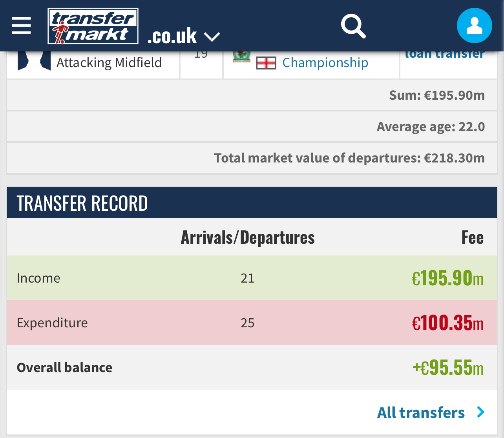Select the Expenditure row
This screenshot has width=504, height=438.
(x=252, y=323)
